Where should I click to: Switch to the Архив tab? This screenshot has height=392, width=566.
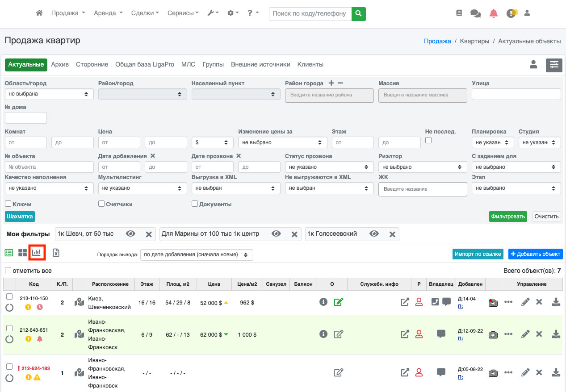pos(60,64)
